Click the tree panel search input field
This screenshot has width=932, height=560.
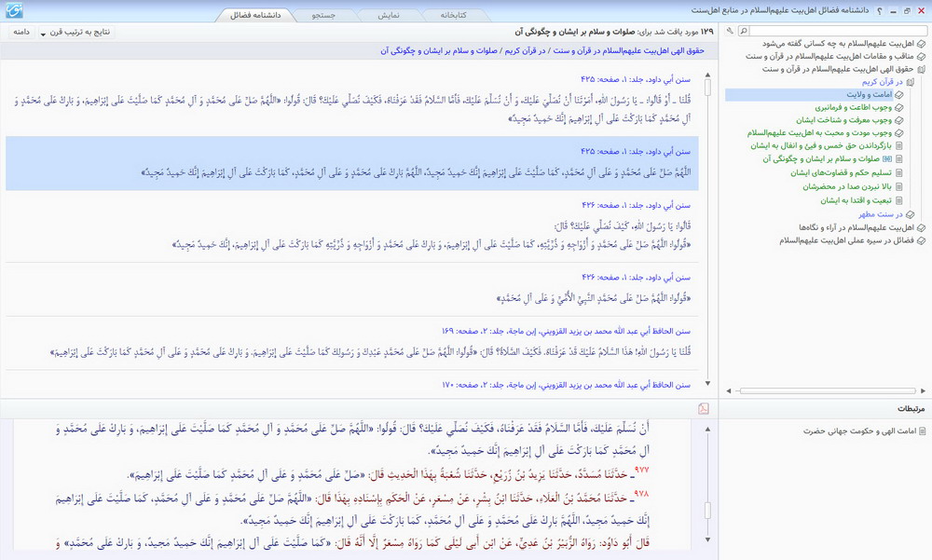pyautogui.click(x=838, y=31)
